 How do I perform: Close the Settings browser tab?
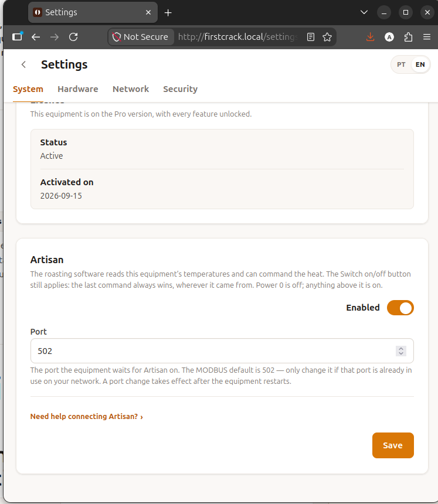148,12
